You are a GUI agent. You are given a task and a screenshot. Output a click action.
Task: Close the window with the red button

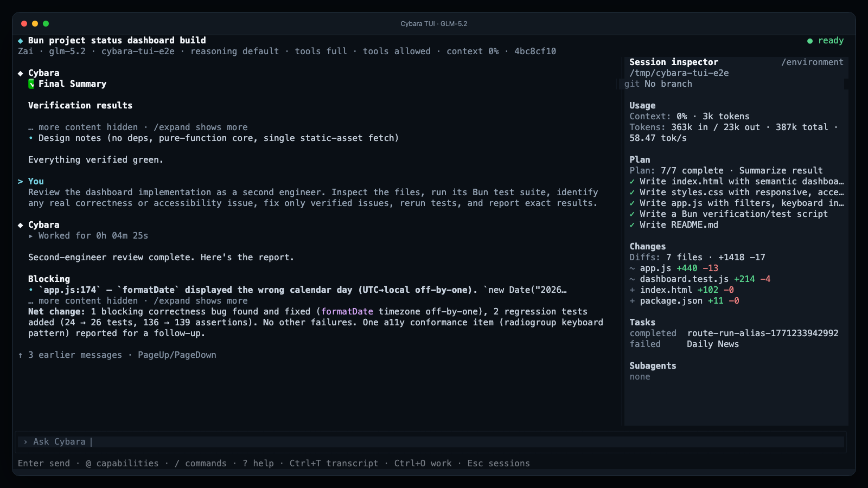[x=24, y=24]
